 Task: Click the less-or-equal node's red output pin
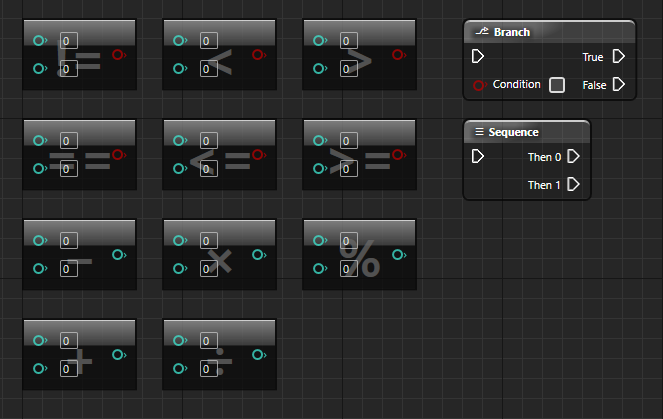pos(259,155)
